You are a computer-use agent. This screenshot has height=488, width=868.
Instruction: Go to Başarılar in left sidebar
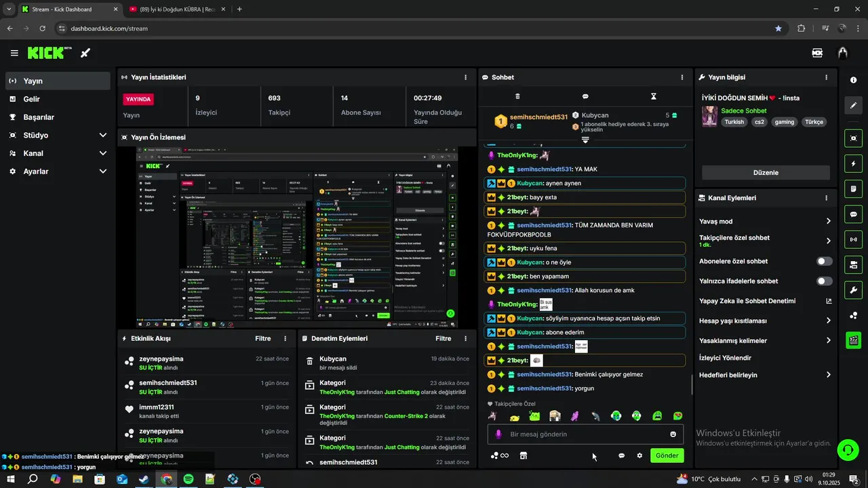(x=58, y=117)
